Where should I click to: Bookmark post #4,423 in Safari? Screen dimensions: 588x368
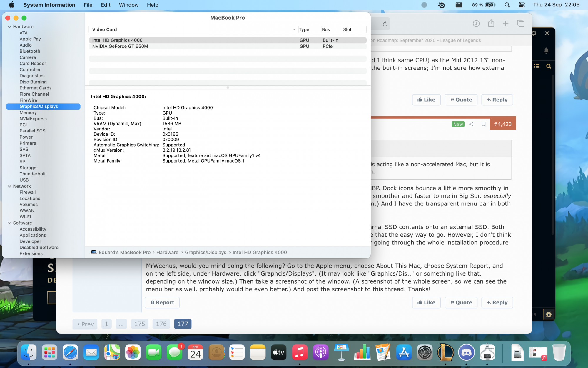tap(483, 124)
